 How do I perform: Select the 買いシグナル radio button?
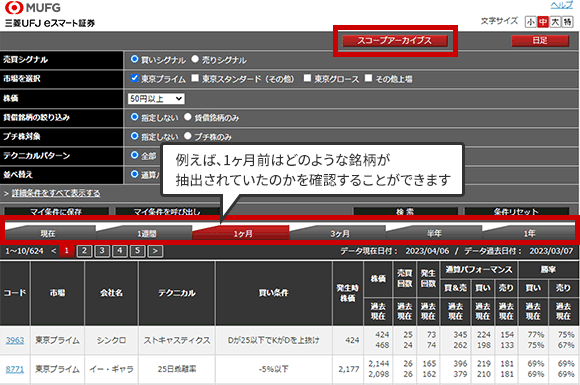[x=134, y=59]
